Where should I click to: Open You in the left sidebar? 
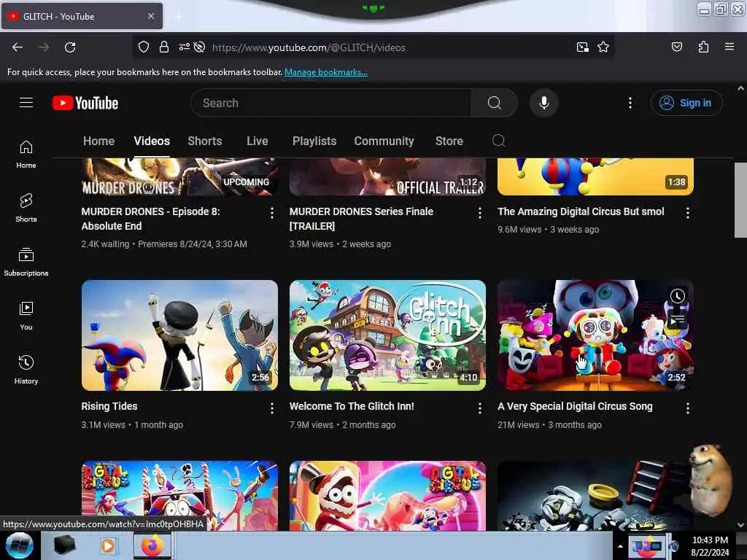click(x=26, y=316)
